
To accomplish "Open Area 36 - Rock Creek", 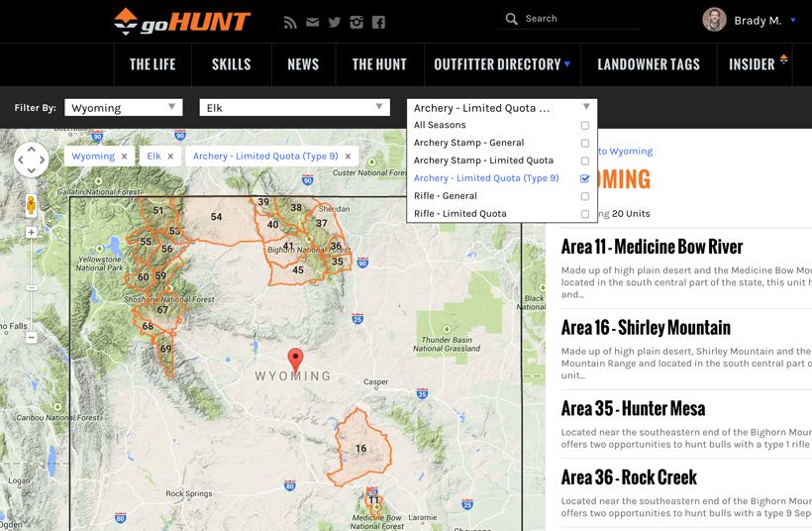I will point(629,478).
